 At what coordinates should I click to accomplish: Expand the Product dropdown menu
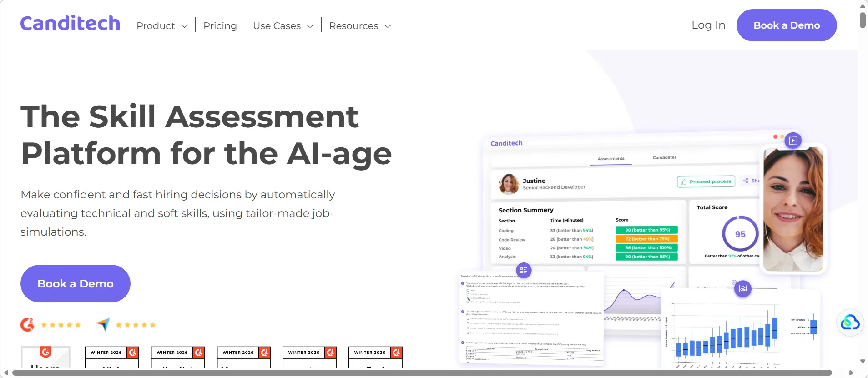[x=162, y=26]
